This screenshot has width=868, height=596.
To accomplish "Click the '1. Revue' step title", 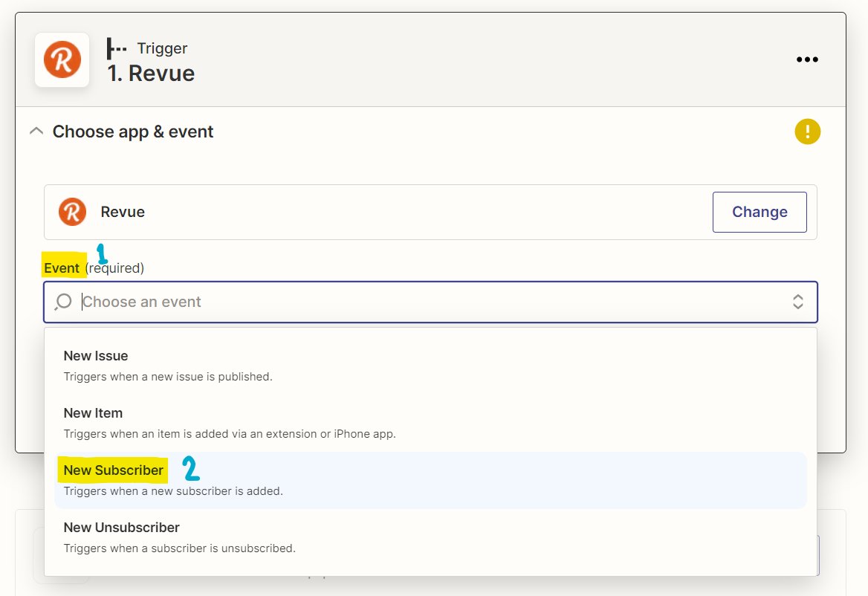I will click(151, 74).
